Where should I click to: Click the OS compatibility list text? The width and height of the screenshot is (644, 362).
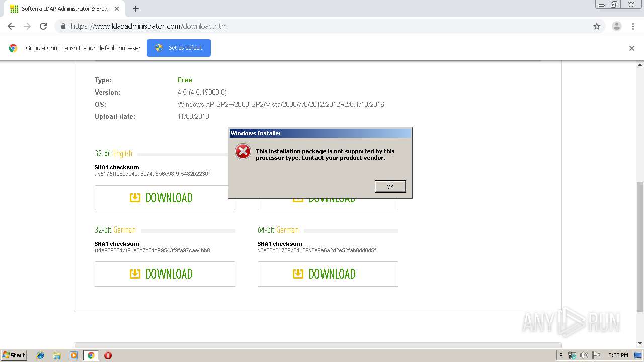point(281,104)
